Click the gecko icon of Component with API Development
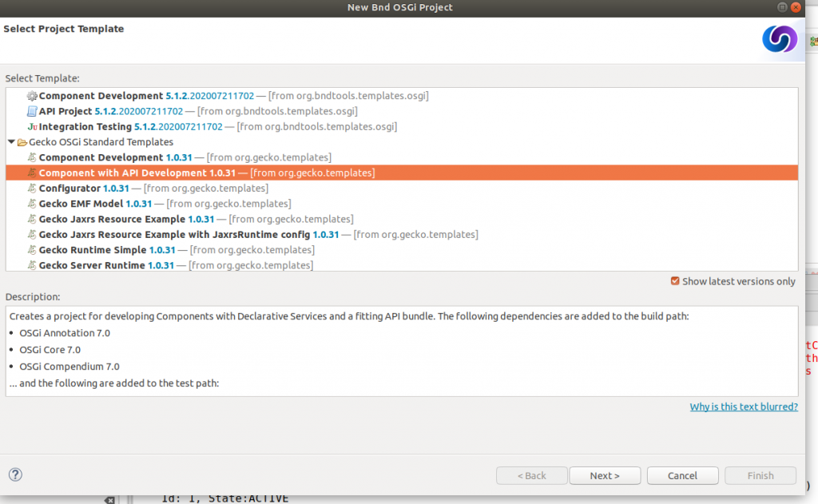818x504 pixels. pyautogui.click(x=32, y=173)
